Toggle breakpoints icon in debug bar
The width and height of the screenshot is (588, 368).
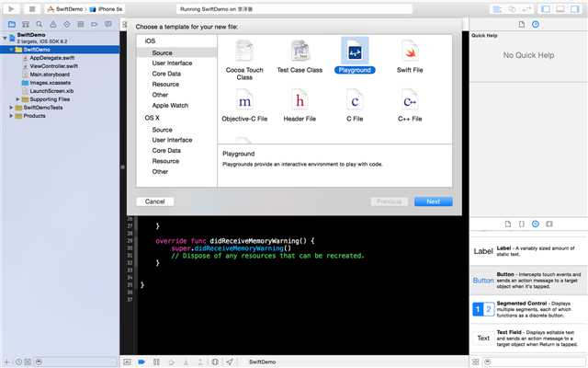coord(141,362)
